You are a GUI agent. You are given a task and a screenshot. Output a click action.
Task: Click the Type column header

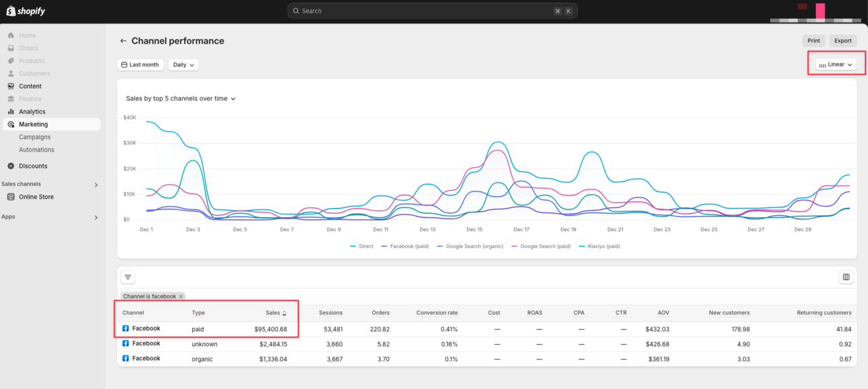(198, 312)
